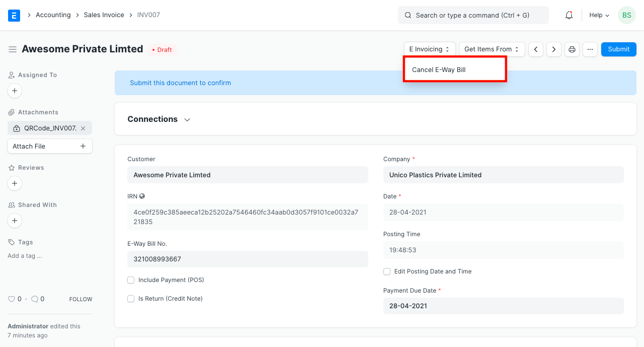This screenshot has width=644, height=347.
Task: Select Cancel E-Way Bill menu option
Action: [439, 70]
